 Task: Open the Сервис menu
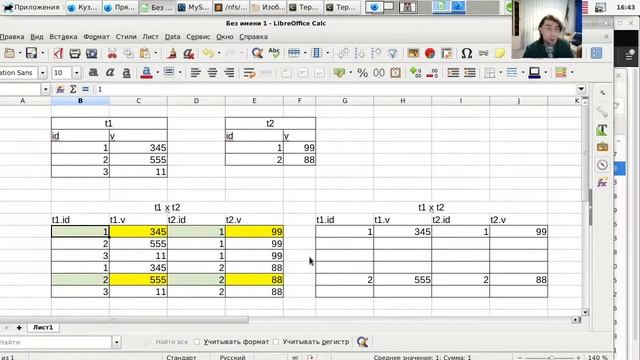[198, 37]
